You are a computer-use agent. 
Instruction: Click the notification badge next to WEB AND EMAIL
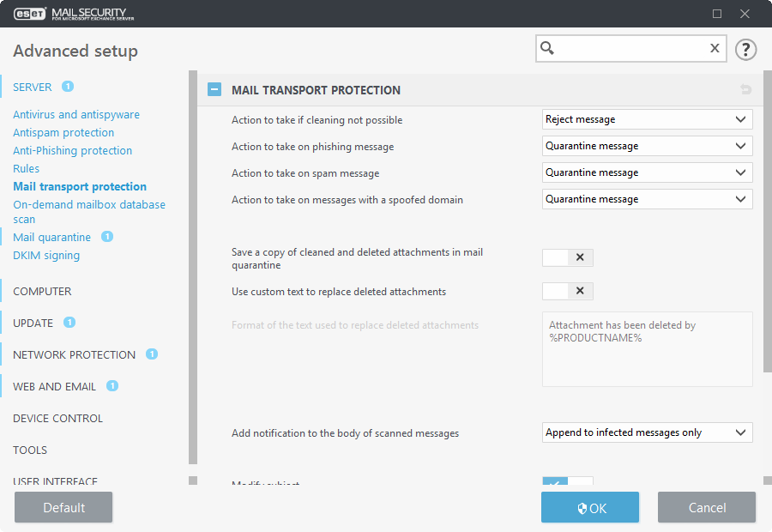point(112,386)
